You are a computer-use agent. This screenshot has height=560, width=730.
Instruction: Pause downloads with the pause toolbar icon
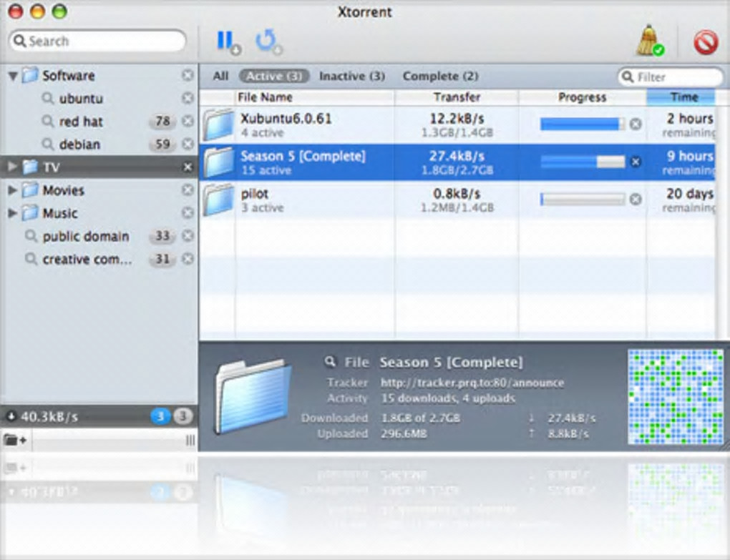coord(228,42)
